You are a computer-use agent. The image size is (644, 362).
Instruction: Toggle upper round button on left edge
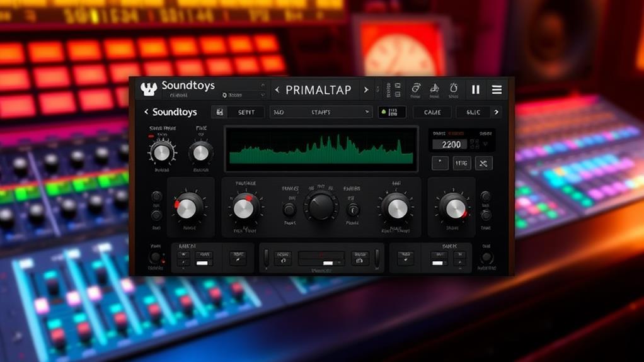point(156,196)
